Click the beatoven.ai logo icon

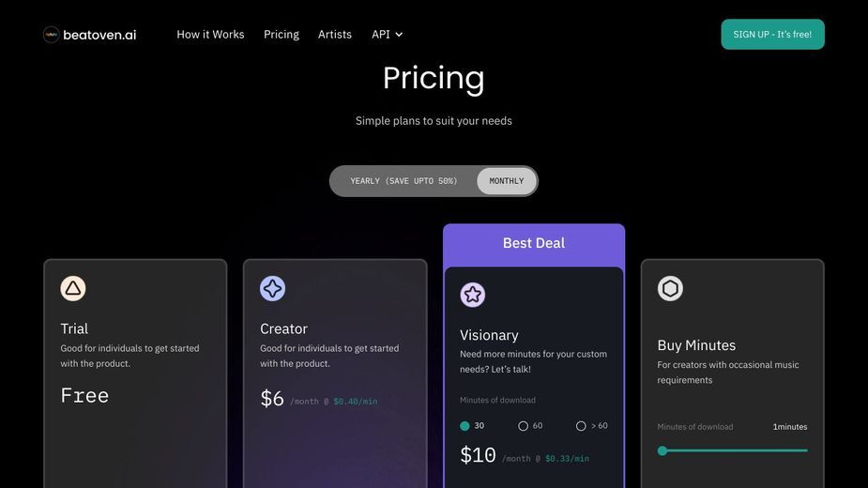click(52, 35)
